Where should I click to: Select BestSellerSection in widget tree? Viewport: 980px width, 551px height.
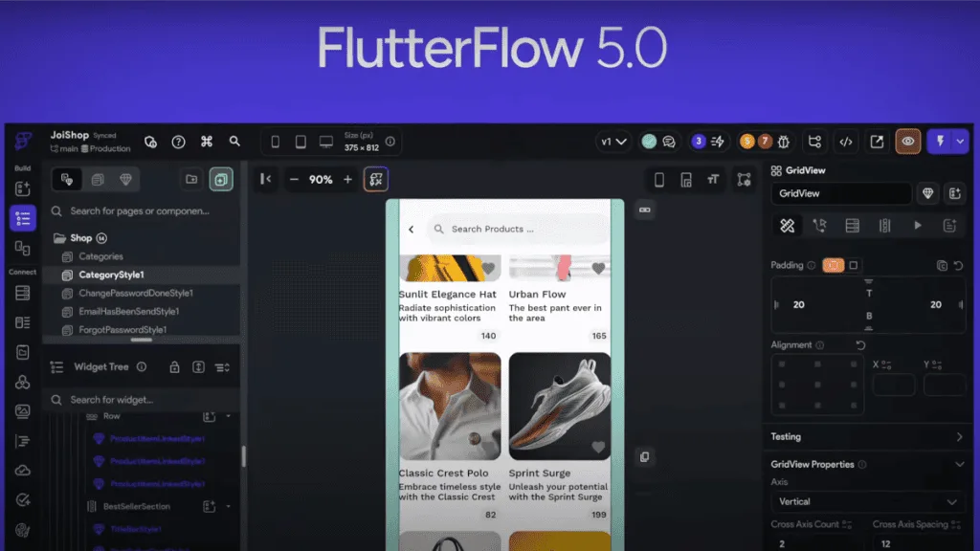(x=136, y=506)
